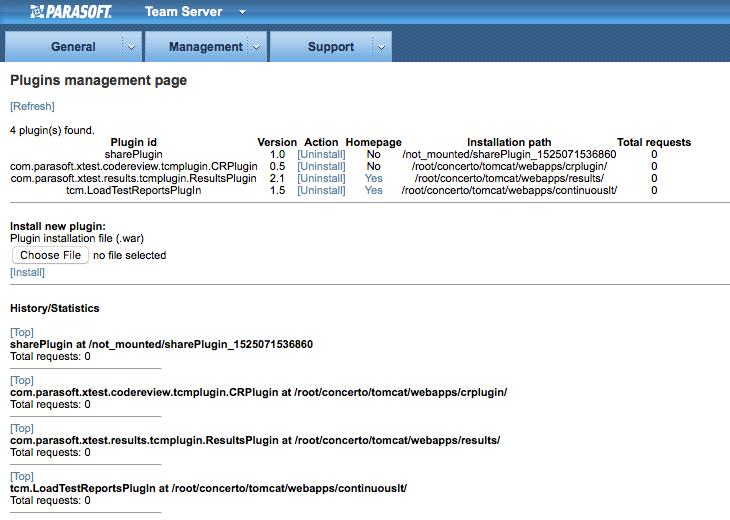Screen dimensions: 730x520
Task: Click /root/concerto/tomcat/webapps/crplugin/ path cell
Action: tap(509, 167)
